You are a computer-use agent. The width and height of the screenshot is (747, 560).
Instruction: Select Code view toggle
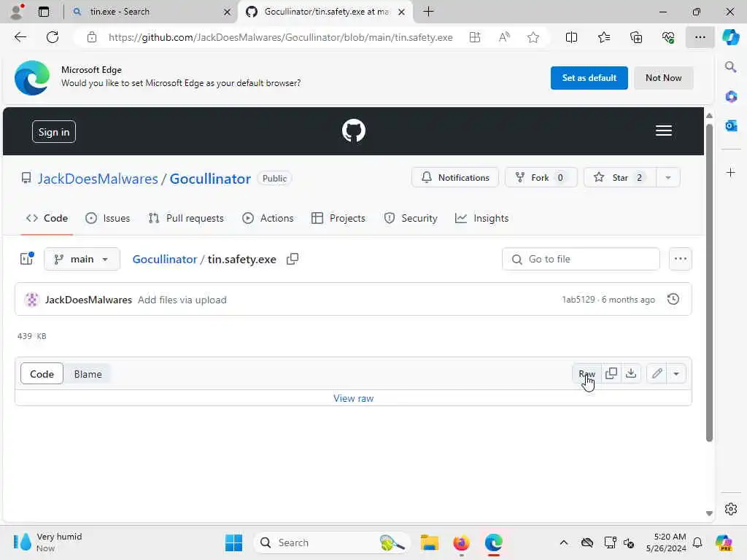tap(42, 374)
